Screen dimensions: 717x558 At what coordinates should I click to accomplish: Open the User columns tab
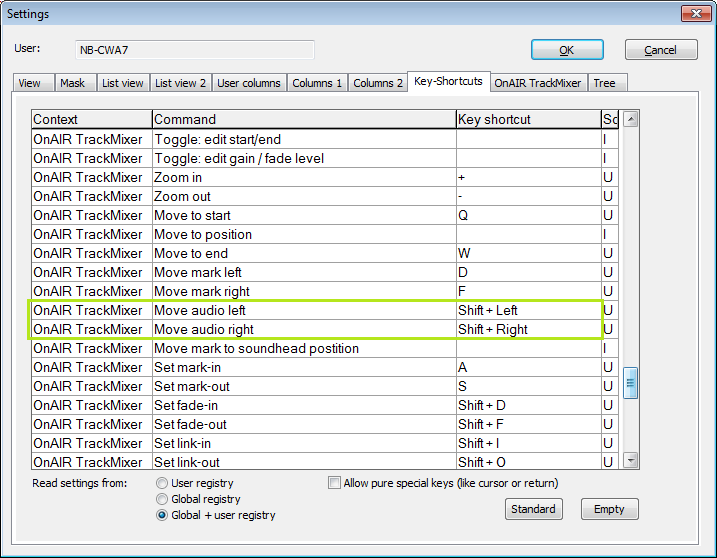click(249, 83)
